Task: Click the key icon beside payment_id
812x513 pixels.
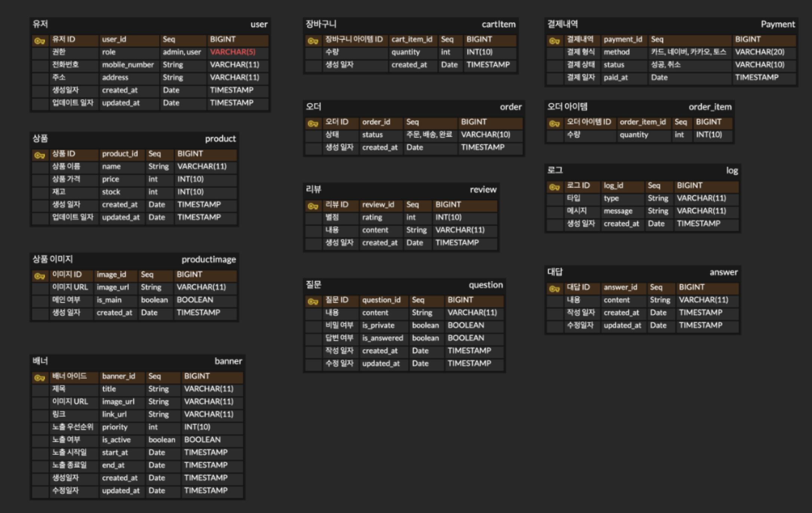Action: (x=554, y=40)
